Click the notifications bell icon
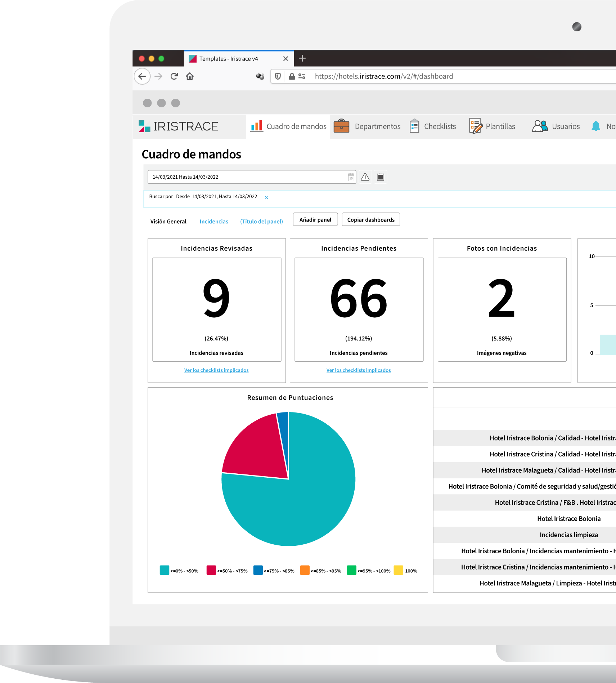Screen dimensions: 616x683 point(596,126)
